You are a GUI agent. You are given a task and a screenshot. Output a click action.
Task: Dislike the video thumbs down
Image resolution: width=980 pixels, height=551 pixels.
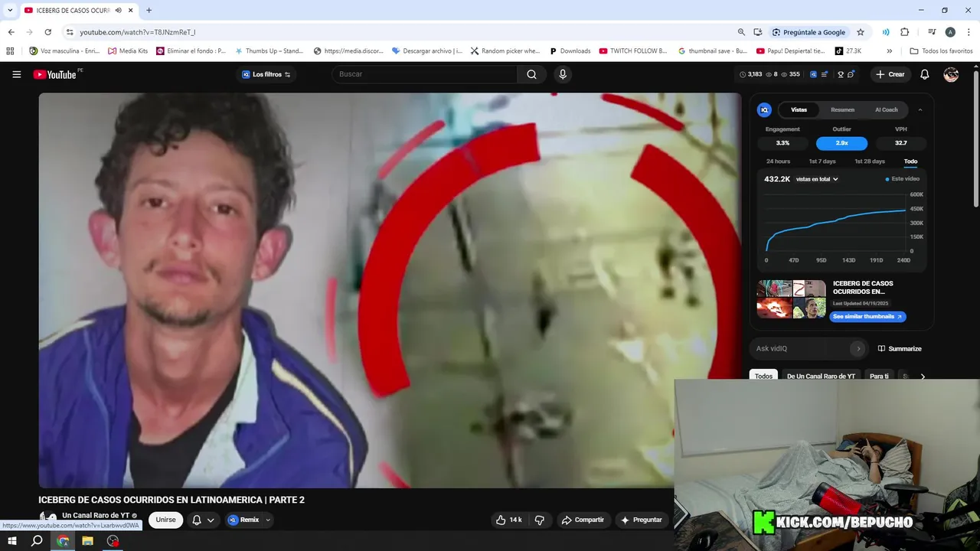click(x=540, y=520)
